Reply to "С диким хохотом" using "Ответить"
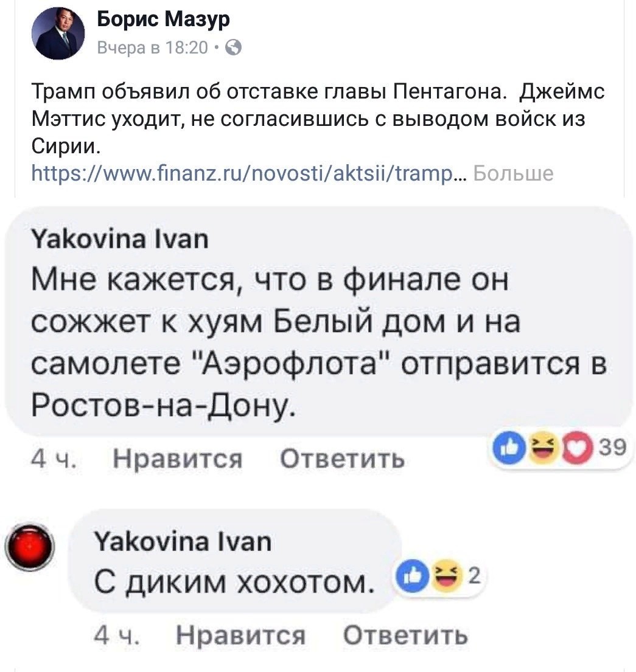 coord(405,636)
